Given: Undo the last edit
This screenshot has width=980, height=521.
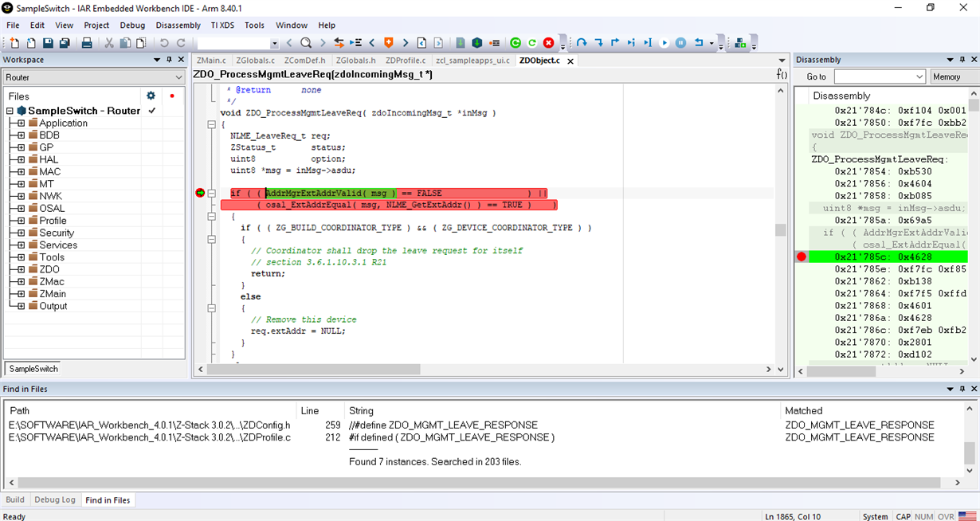Looking at the screenshot, I should [x=164, y=43].
